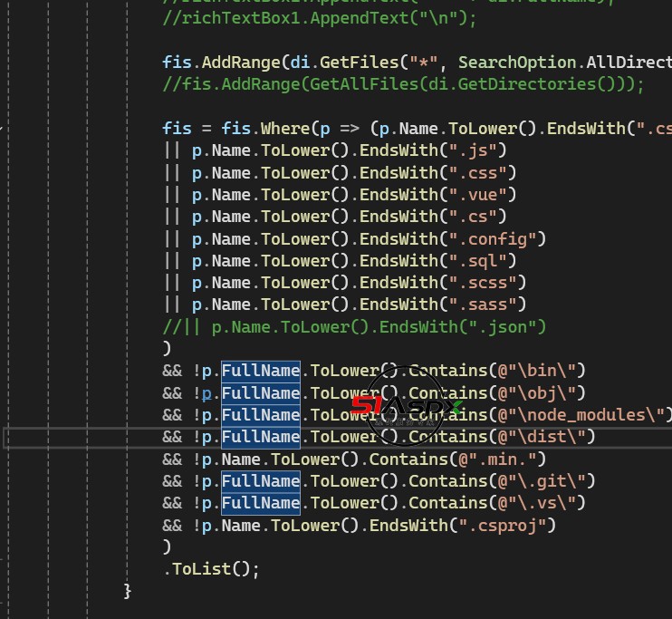The height and width of the screenshot is (619, 672).
Task: Click GetFiles in the fis.AddRange line
Action: coord(360,63)
